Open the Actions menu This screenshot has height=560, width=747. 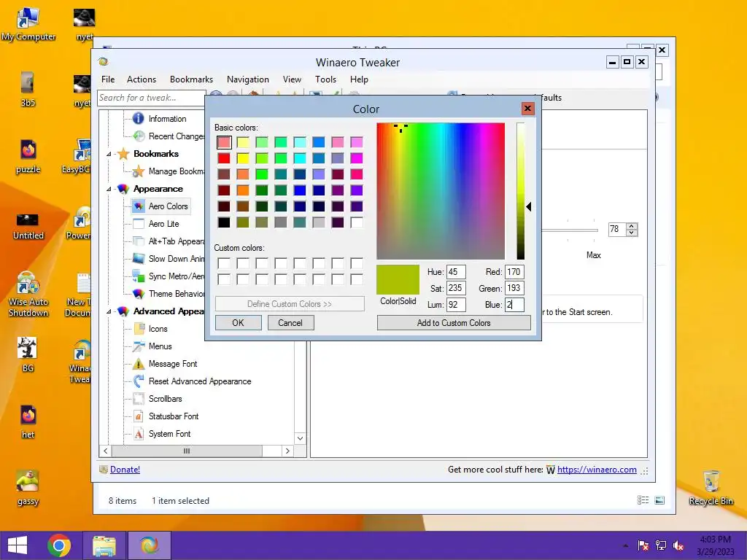coord(142,79)
